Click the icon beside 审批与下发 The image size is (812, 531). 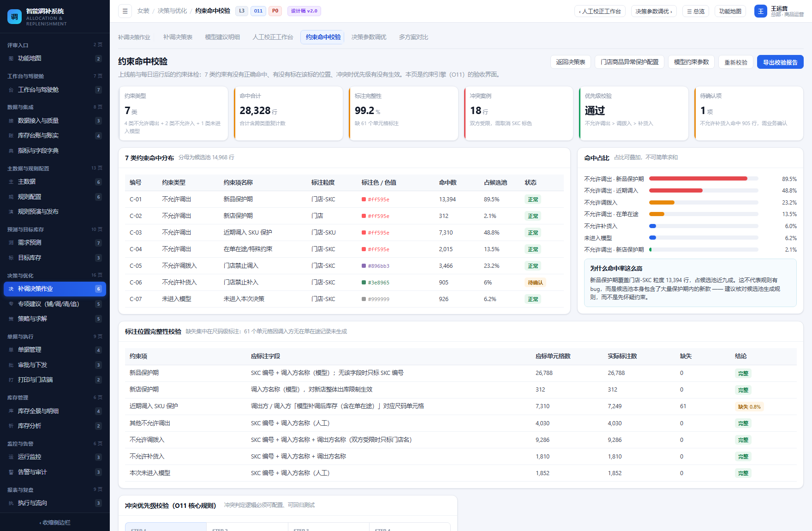click(x=11, y=365)
